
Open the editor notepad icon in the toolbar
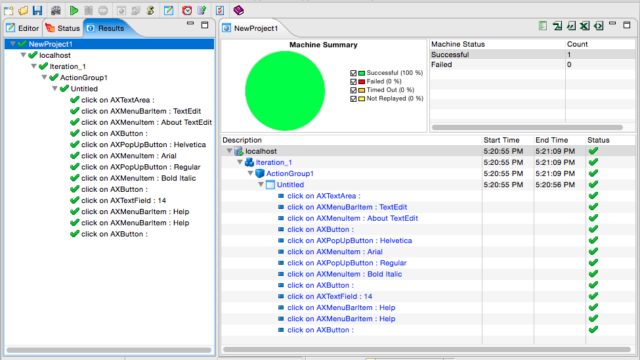click(169, 11)
